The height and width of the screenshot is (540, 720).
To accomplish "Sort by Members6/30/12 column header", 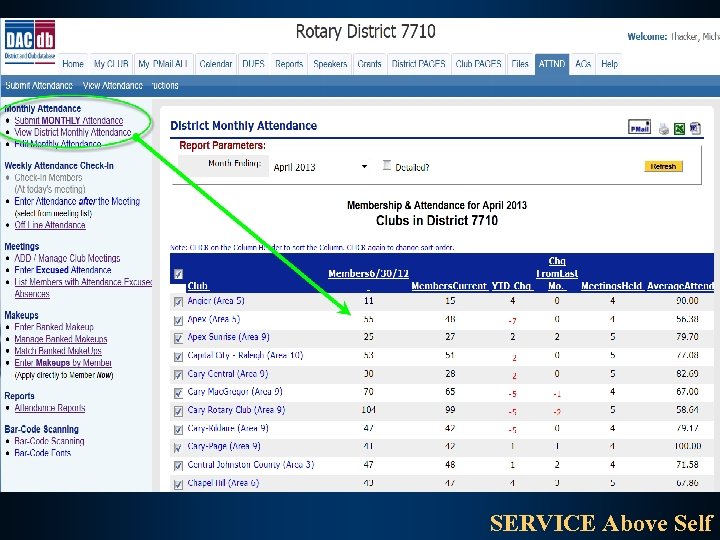I will [368, 274].
